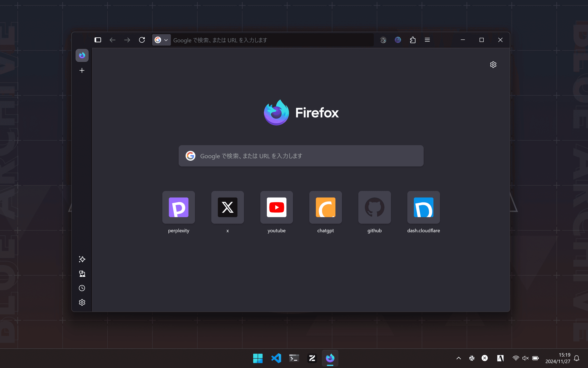Select the Firefox vertical tab
This screenshot has height=368, width=588.
(82, 55)
